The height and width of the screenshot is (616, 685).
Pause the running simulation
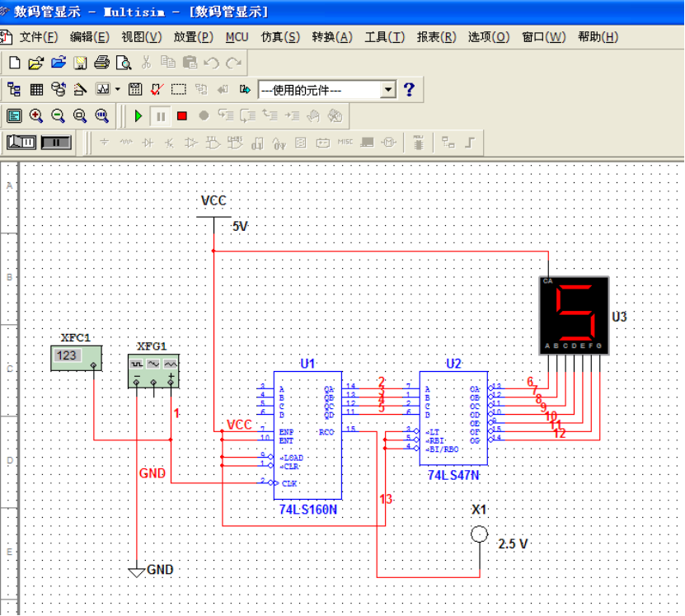(161, 116)
